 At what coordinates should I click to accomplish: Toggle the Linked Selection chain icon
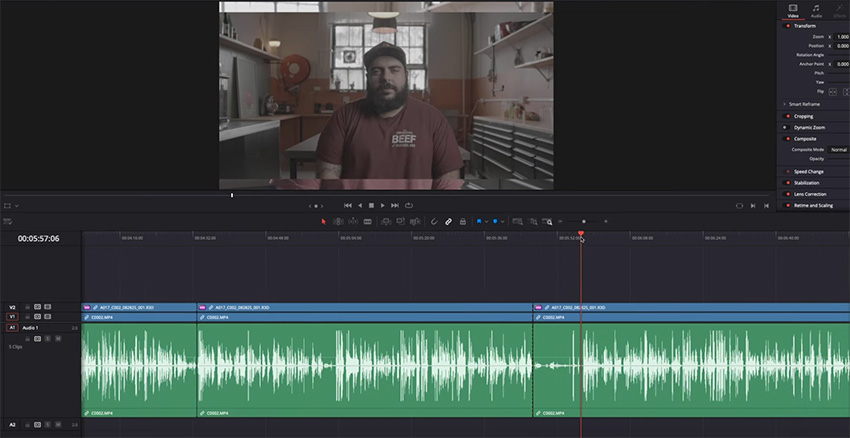coord(448,221)
